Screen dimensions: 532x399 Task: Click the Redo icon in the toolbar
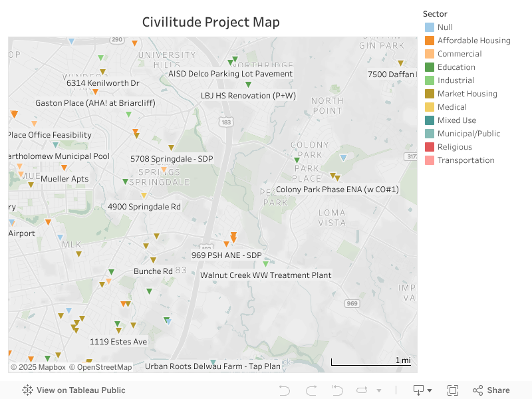pos(311,390)
